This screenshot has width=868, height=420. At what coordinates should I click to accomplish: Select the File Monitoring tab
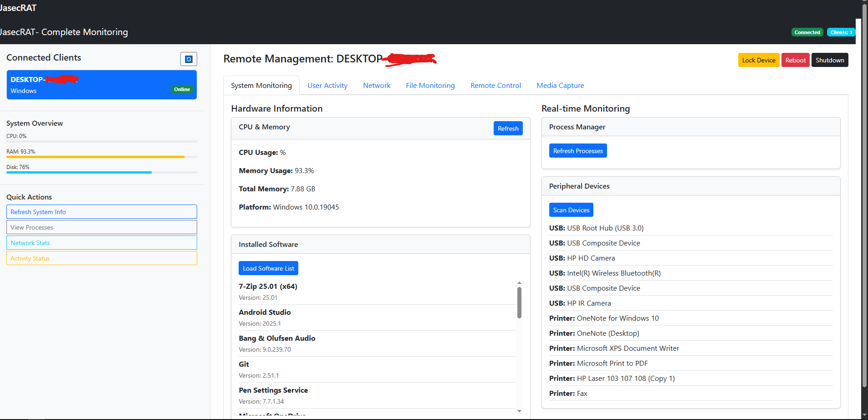(430, 85)
